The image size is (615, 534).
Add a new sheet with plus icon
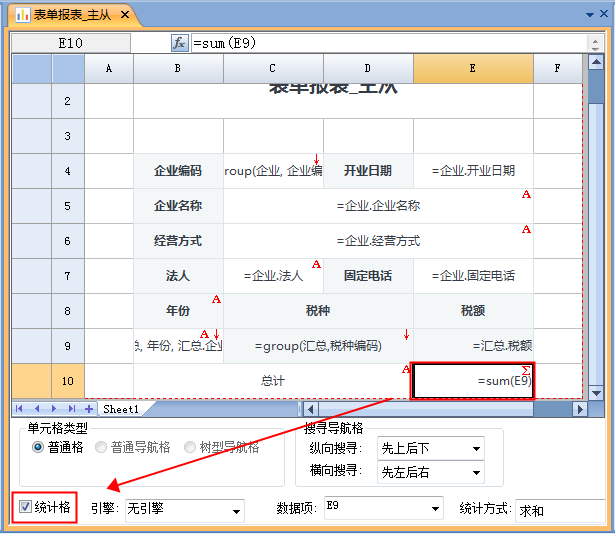point(89,409)
